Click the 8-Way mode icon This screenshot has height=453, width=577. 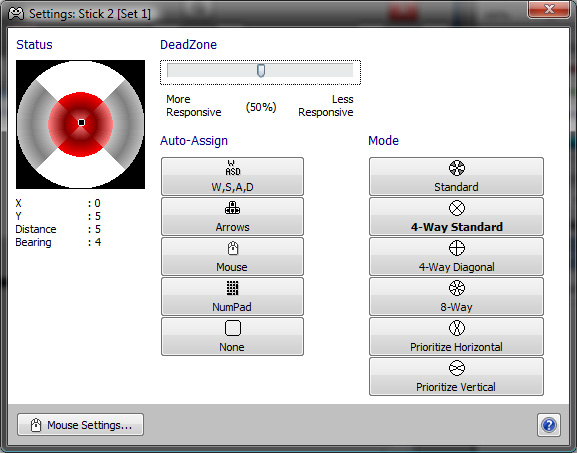click(457, 288)
